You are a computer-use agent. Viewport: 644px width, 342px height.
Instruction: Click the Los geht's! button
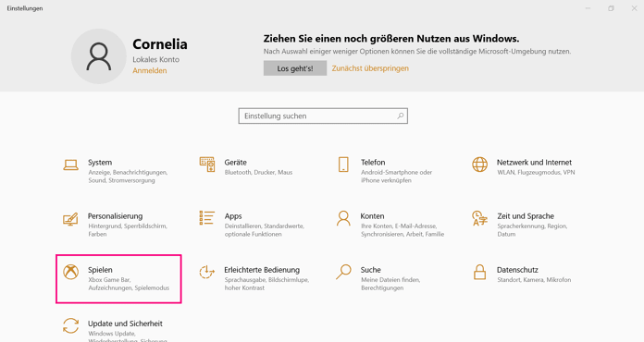click(295, 68)
